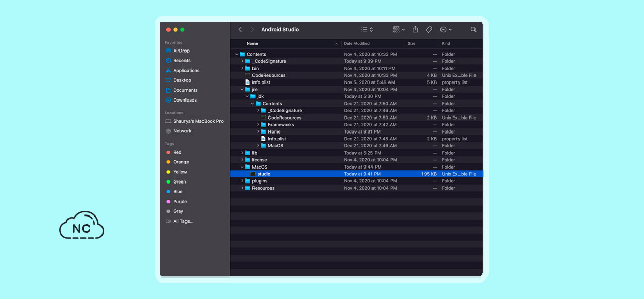The height and width of the screenshot is (299, 644).
Task: Click the Share toolbar icon
Action: [x=415, y=30]
